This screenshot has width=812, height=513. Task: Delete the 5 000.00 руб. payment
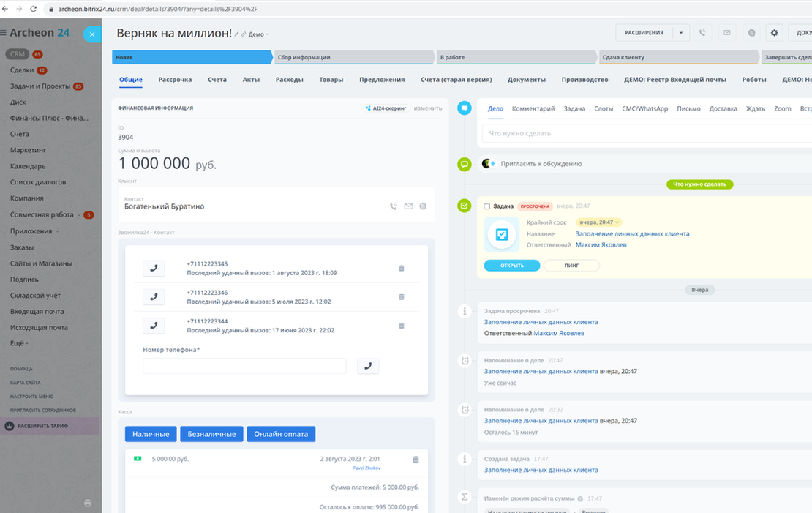point(416,460)
